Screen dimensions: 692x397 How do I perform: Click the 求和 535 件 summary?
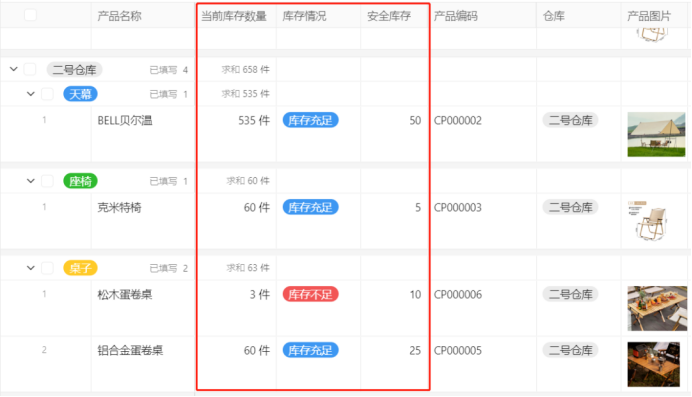(245, 94)
